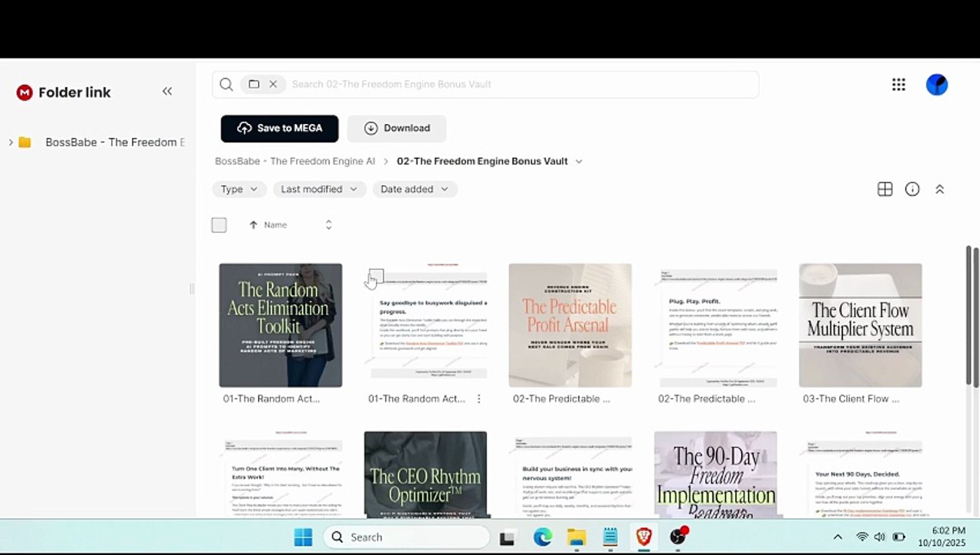Expand the breadcrumb folder dropdown arrow

coord(579,162)
